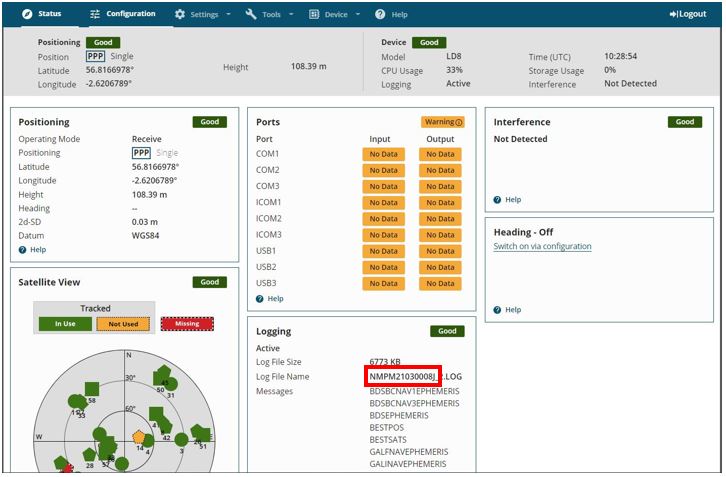Click Single indicator in Positioning panel
This screenshot has height=477, width=726.
click(167, 153)
